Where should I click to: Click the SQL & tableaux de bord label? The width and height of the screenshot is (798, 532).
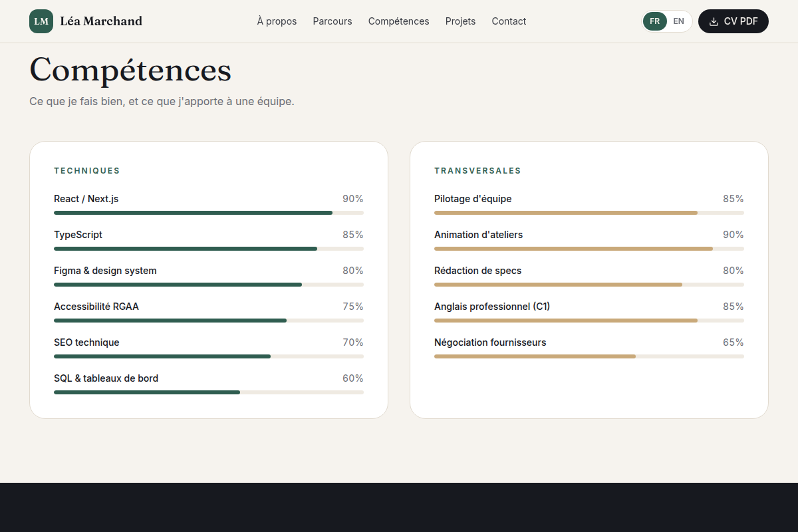[x=106, y=378]
